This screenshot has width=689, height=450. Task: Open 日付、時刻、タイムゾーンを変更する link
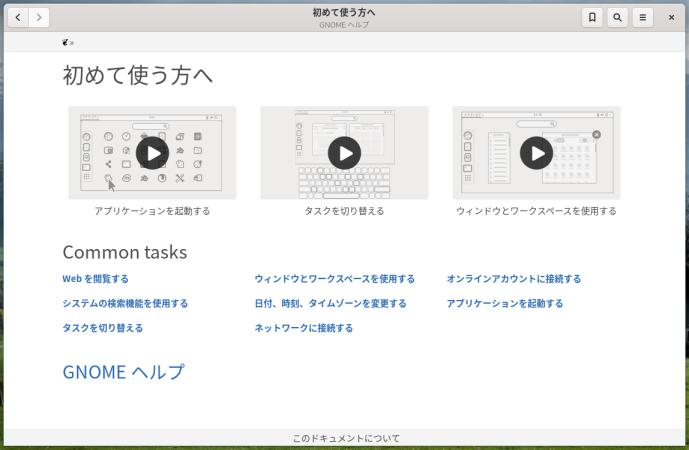(x=330, y=303)
